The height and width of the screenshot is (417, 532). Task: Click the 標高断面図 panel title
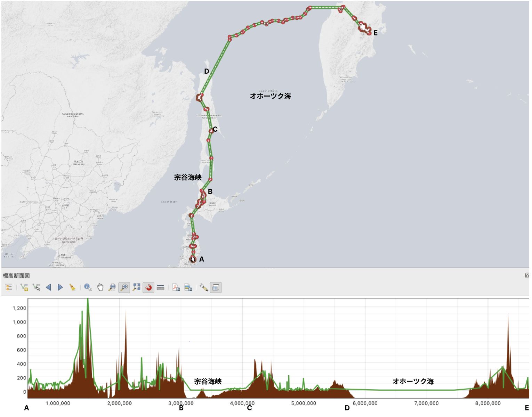tap(16, 276)
